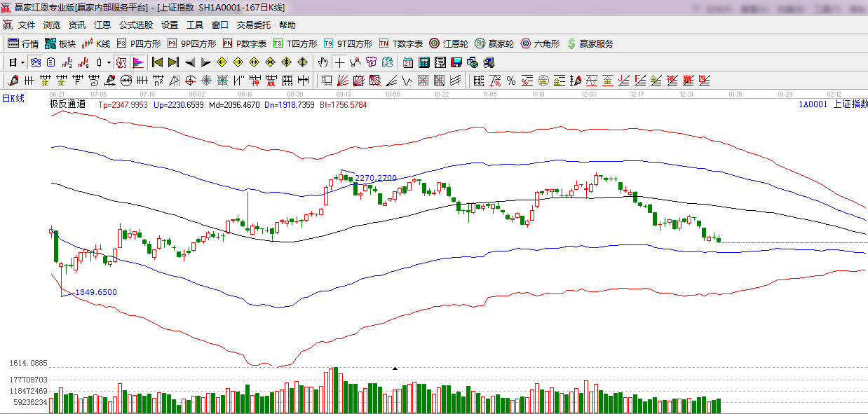
Task: Toggle the crosshair cursor button
Action: [339, 62]
